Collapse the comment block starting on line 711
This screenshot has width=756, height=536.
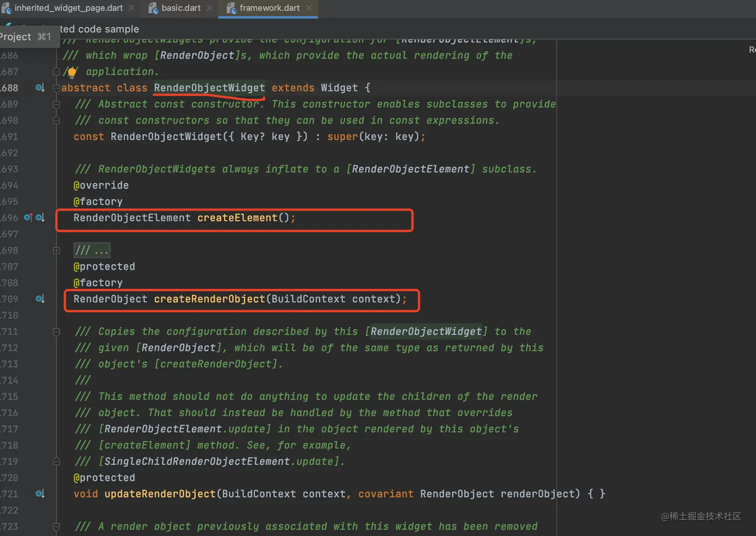pyautogui.click(x=56, y=331)
